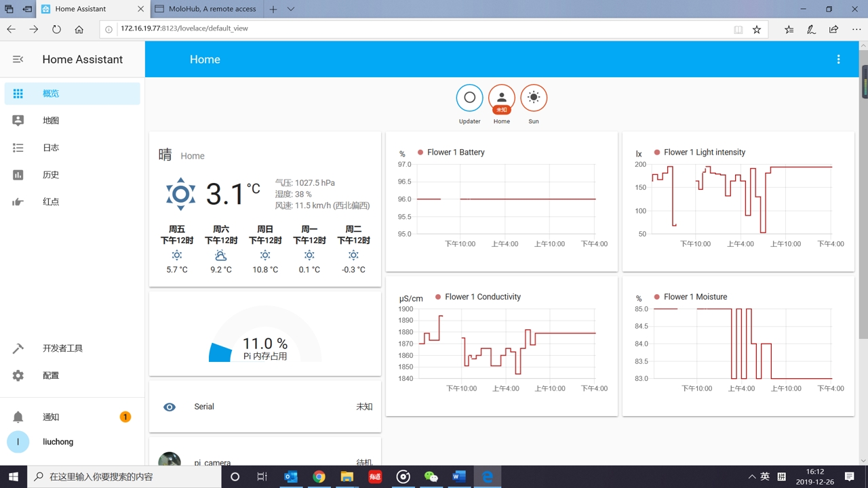This screenshot has height=488, width=868.
Task: Click the Updater badge icon
Action: click(x=469, y=98)
